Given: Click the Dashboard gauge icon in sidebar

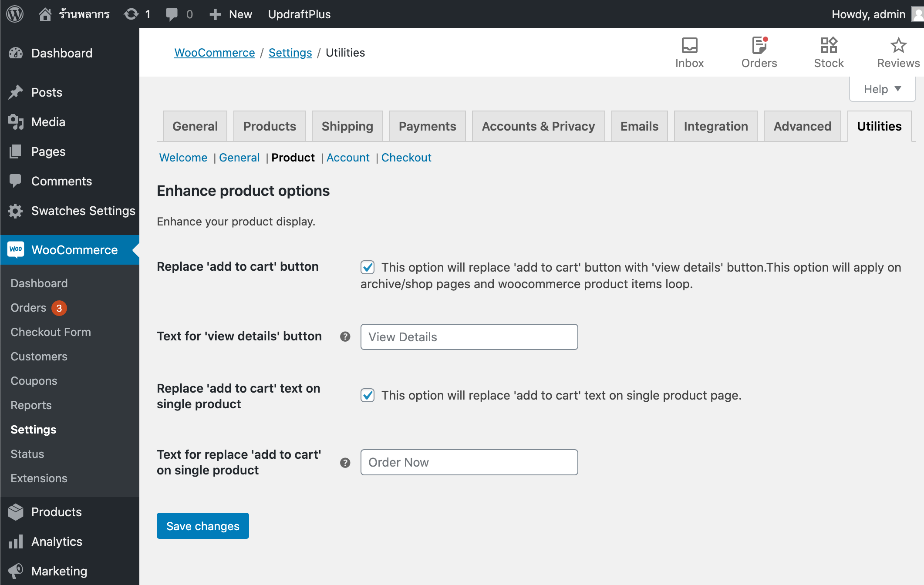Looking at the screenshot, I should click(16, 53).
